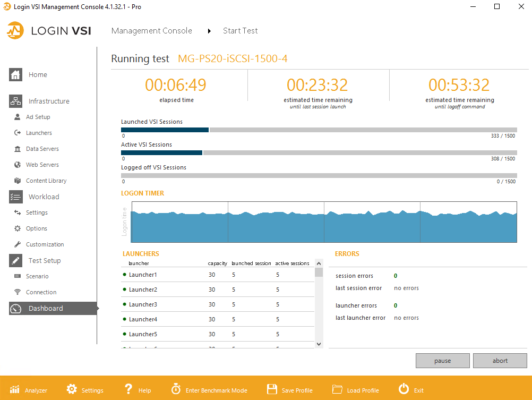The height and width of the screenshot is (400, 532).
Task: Click the breadcrumb arrow separator
Action: tap(209, 31)
